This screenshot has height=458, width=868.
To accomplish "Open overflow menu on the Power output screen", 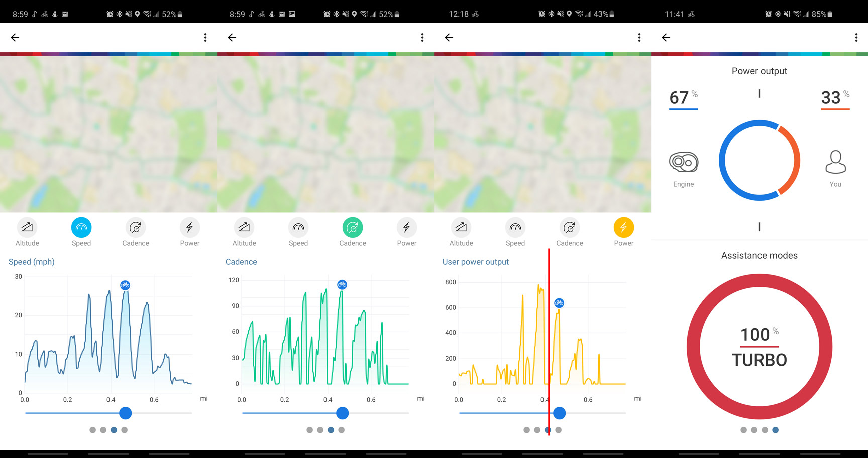I will pyautogui.click(x=856, y=37).
